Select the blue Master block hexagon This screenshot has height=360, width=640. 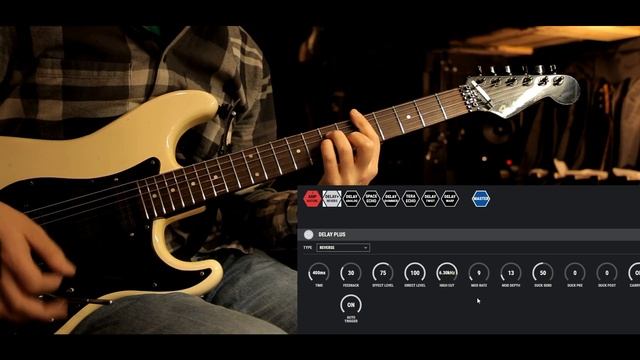[x=481, y=199]
